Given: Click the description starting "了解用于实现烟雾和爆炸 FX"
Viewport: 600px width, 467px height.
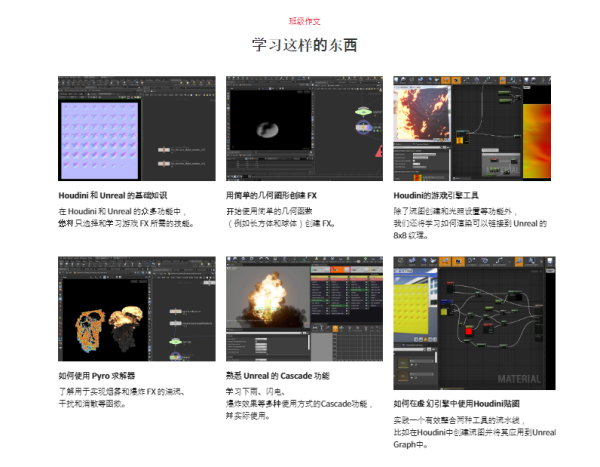Looking at the screenshot, I should tap(122, 397).
